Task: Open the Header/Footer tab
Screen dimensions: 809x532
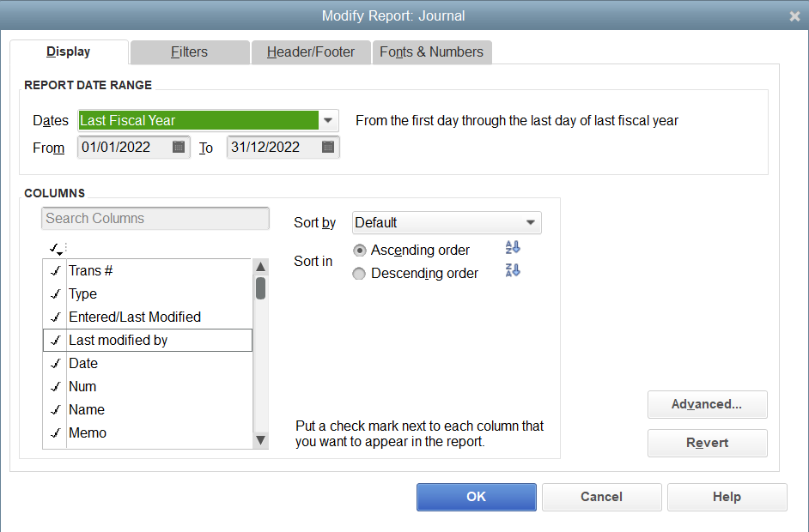Action: (311, 52)
